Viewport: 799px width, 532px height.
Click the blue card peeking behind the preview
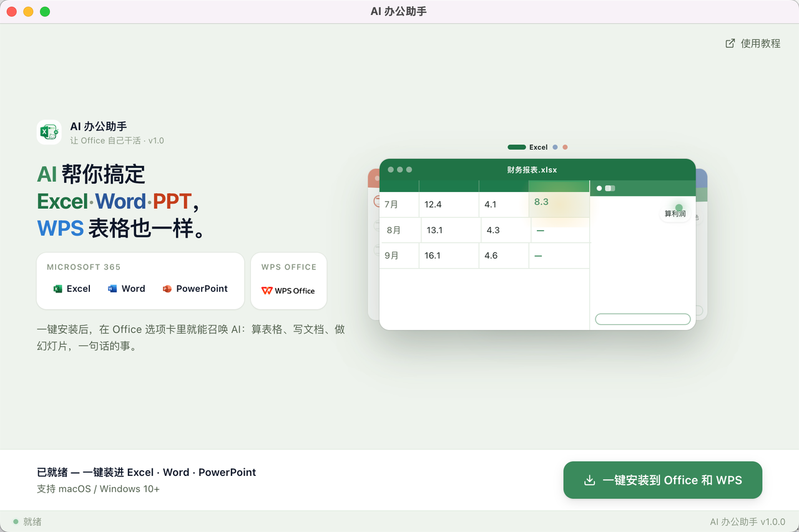[x=702, y=243]
